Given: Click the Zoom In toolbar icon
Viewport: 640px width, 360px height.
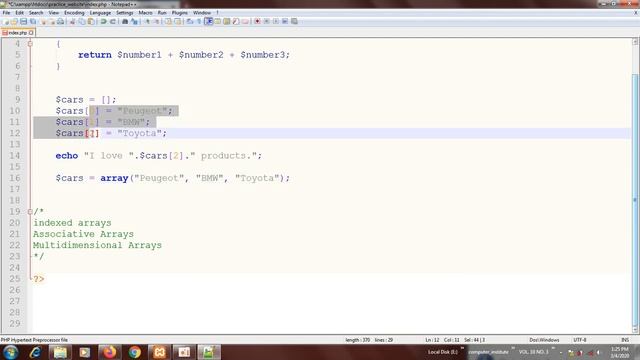Looking at the screenshot, I should [x=147, y=21].
